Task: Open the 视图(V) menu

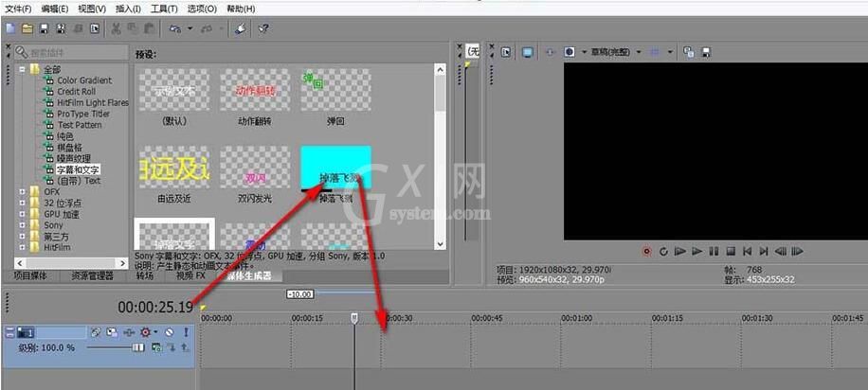Action: 92,9
